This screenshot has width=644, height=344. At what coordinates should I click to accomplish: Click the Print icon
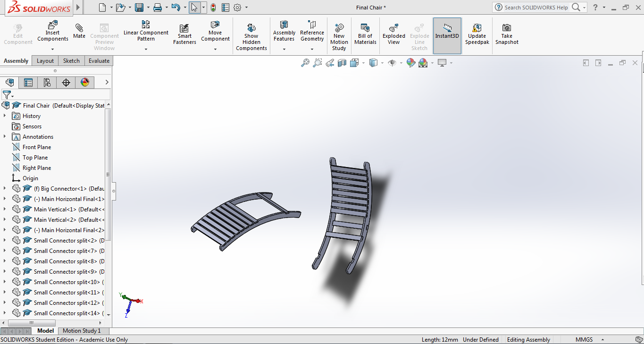(x=158, y=8)
